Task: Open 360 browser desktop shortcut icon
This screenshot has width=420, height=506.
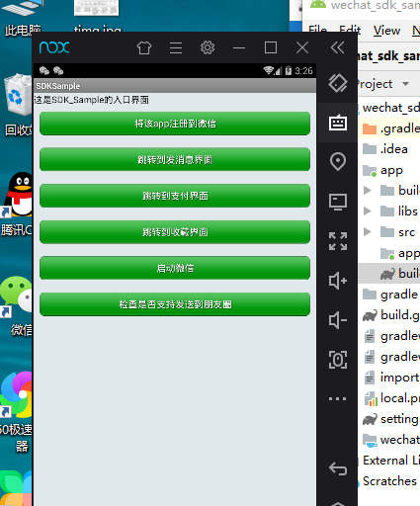Action: [x=17, y=393]
